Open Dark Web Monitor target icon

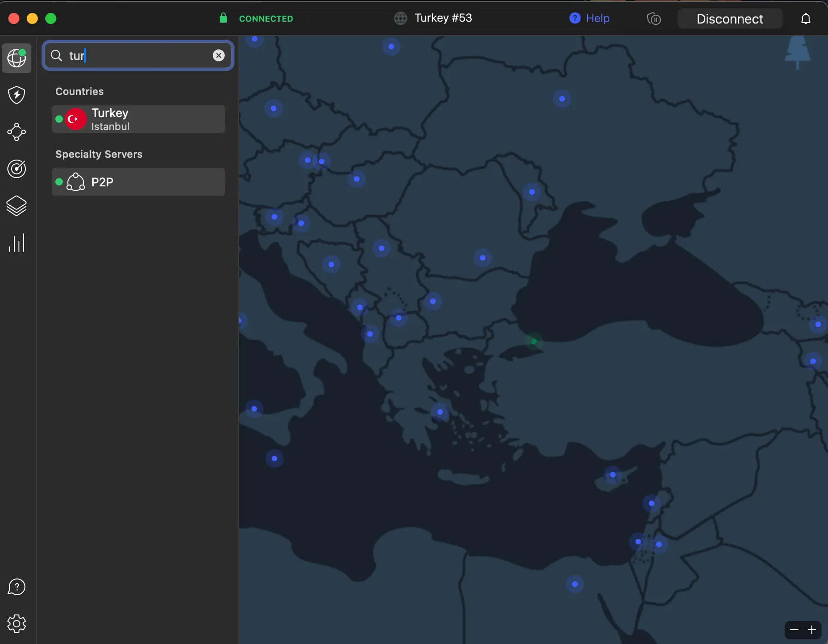(17, 169)
